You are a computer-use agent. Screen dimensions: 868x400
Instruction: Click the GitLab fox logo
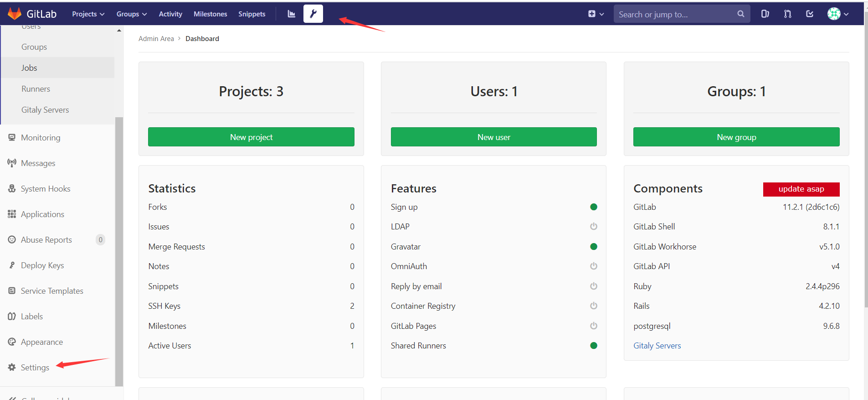(x=15, y=14)
